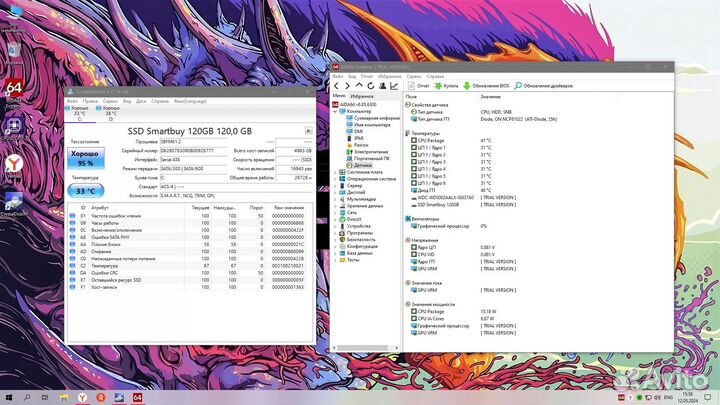720x405 pixels.
Task: Select Устройства in the AIDA64 tree
Action: click(x=354, y=226)
